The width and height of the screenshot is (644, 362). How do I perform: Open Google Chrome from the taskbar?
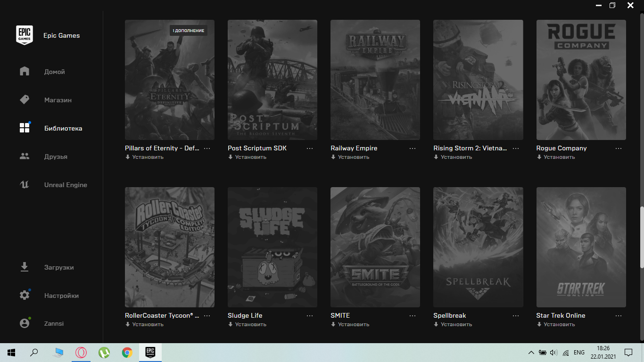127,353
